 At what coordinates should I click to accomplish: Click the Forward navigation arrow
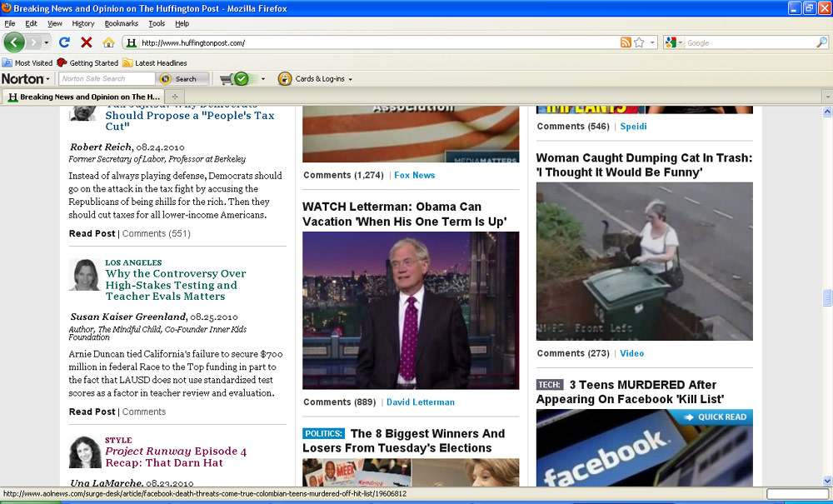point(33,42)
